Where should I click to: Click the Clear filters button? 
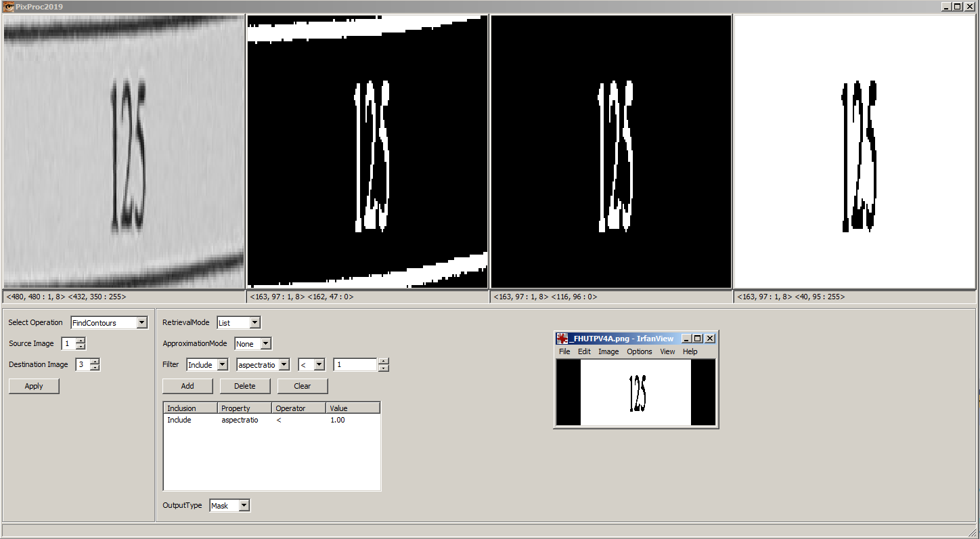pyautogui.click(x=303, y=386)
